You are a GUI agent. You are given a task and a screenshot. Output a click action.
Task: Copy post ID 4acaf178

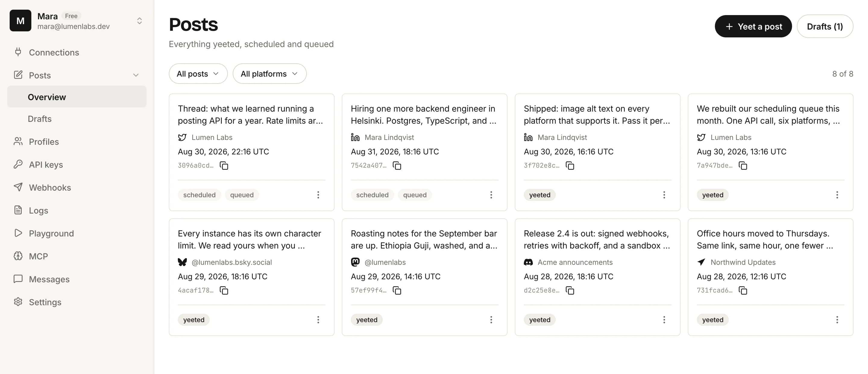(x=224, y=290)
